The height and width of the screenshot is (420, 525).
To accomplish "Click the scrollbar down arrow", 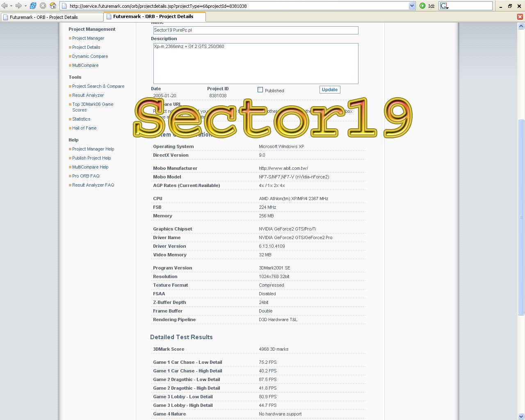I will [521, 416].
